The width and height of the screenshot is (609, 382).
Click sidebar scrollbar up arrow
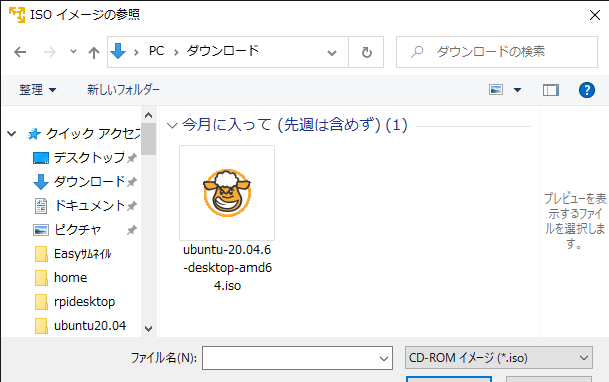[148, 115]
